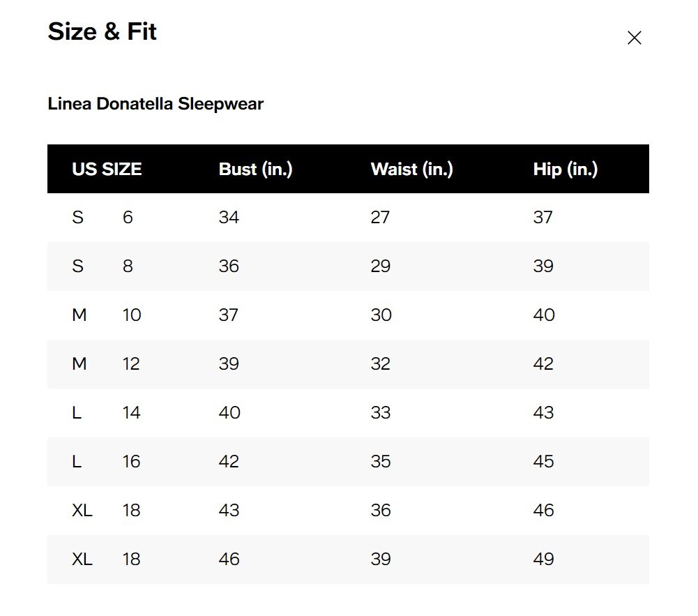Click the US SIZE column header
Screen dimensions: 698x616
(107, 170)
